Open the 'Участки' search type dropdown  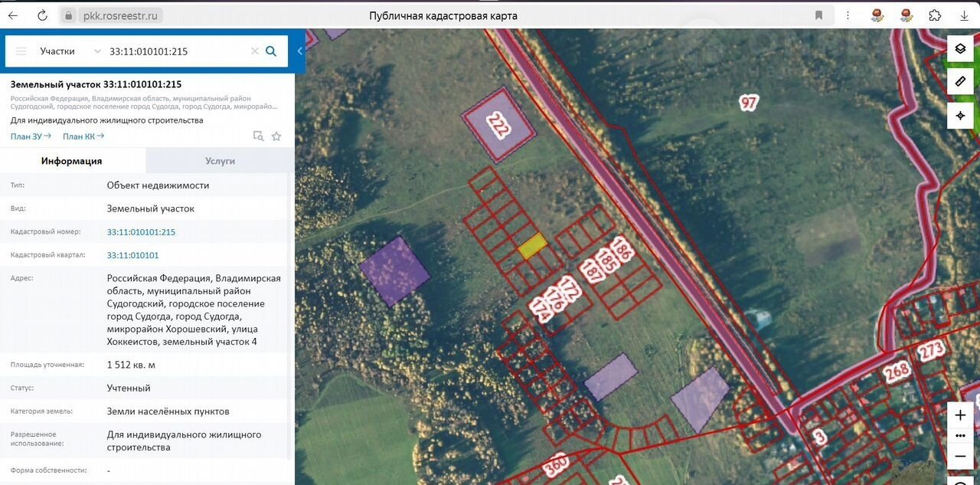tap(70, 51)
